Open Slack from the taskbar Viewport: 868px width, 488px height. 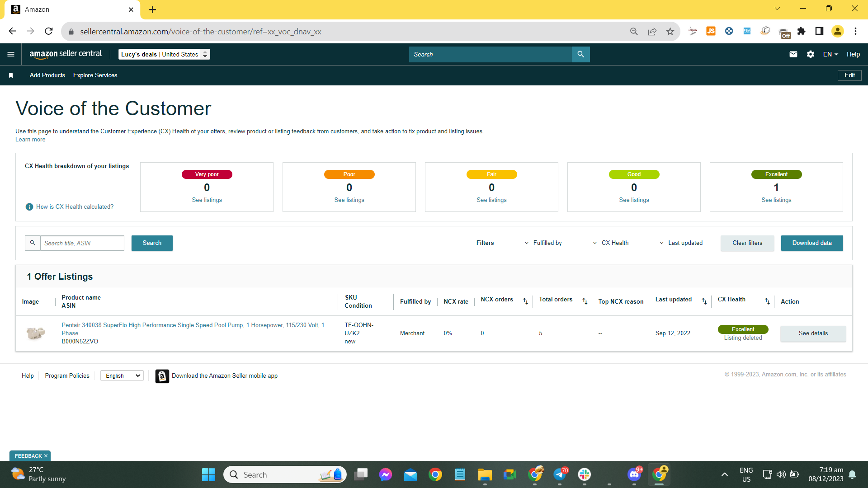[x=584, y=474]
